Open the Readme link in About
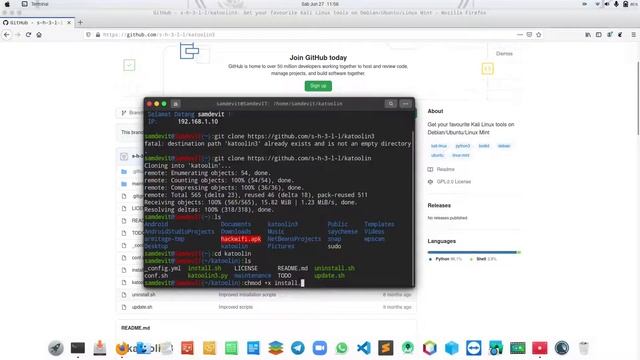The image size is (640, 360). point(445,169)
